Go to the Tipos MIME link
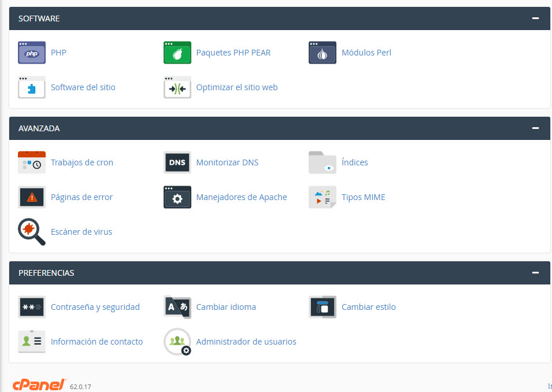This screenshot has height=392, width=552. 363,197
